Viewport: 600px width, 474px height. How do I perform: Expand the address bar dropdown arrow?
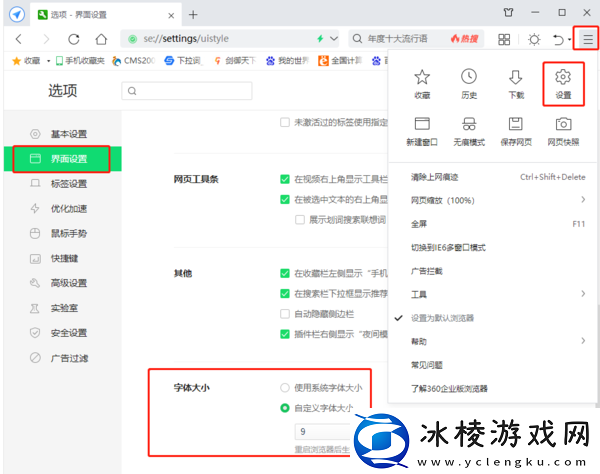pos(334,39)
